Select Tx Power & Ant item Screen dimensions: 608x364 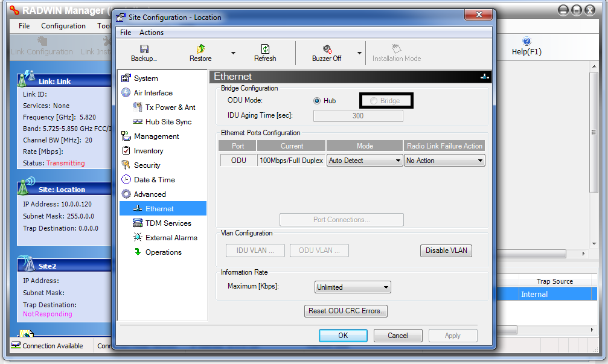pos(164,107)
